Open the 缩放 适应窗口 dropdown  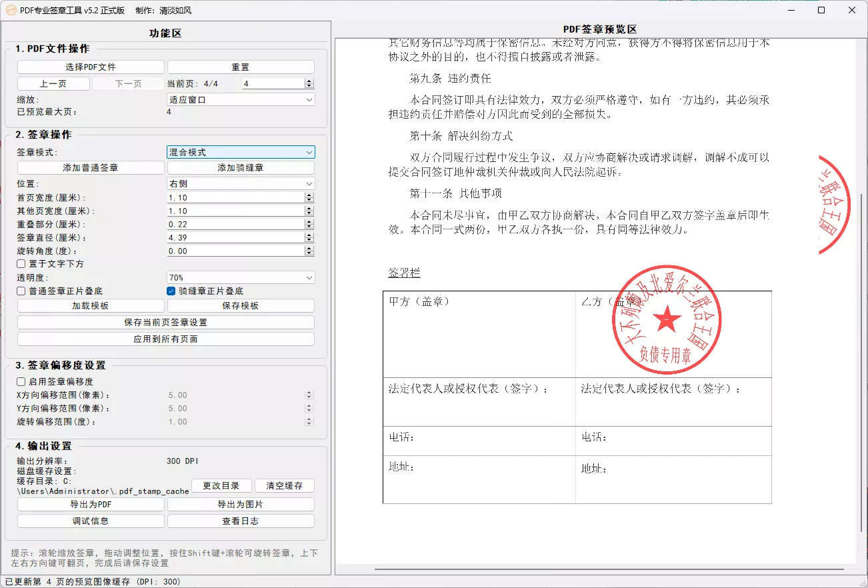[x=241, y=99]
